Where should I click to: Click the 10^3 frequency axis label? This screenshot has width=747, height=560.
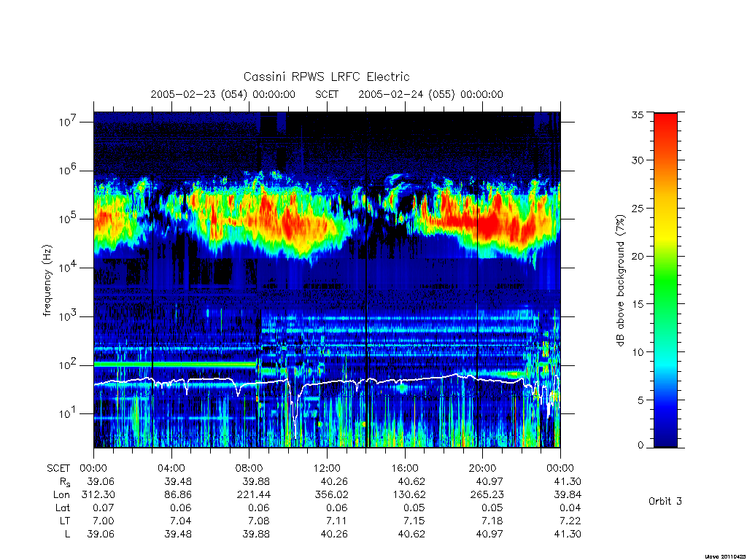click(x=68, y=316)
